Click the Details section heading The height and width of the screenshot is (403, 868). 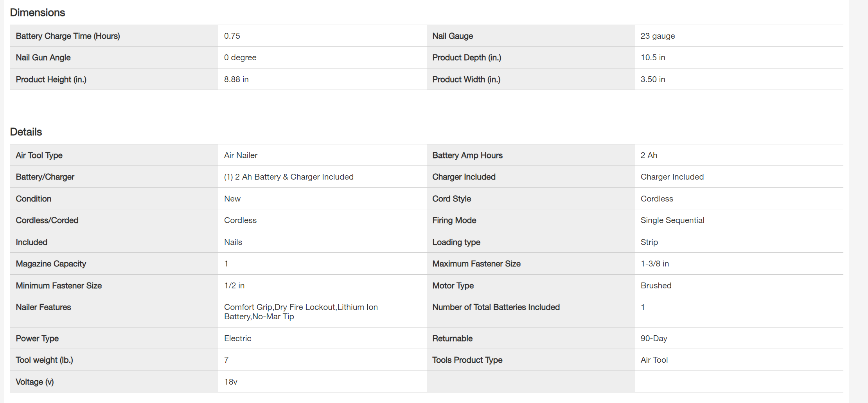26,132
